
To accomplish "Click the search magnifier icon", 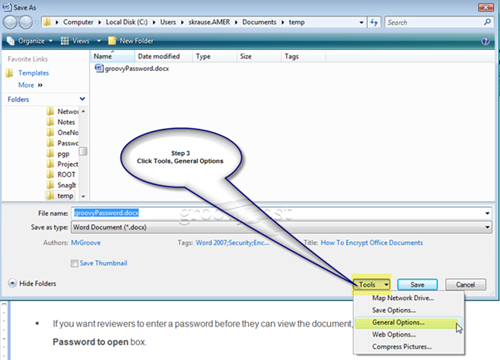I will pos(487,22).
